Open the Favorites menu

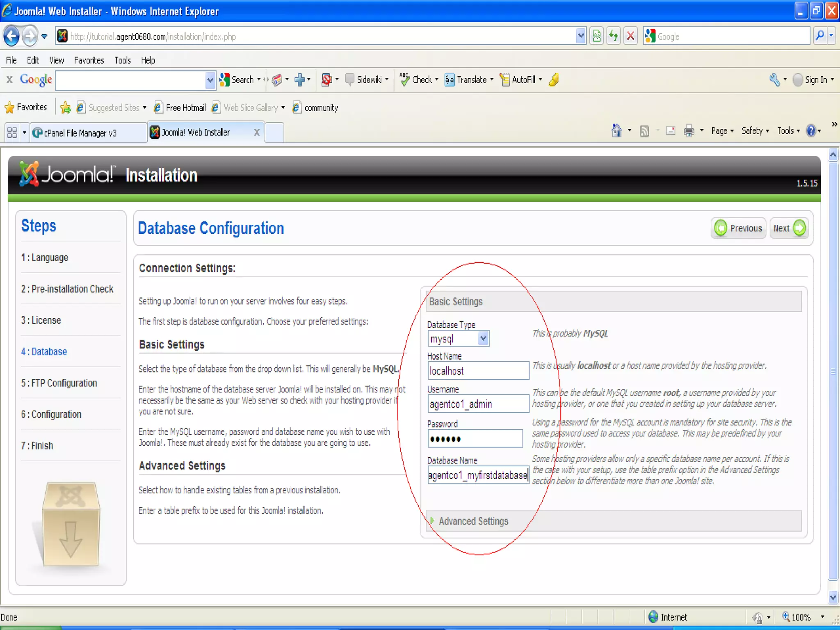[x=89, y=60]
